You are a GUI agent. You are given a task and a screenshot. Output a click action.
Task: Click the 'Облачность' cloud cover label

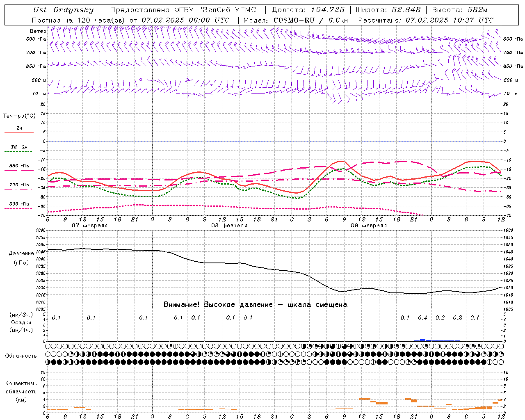[x=21, y=356]
